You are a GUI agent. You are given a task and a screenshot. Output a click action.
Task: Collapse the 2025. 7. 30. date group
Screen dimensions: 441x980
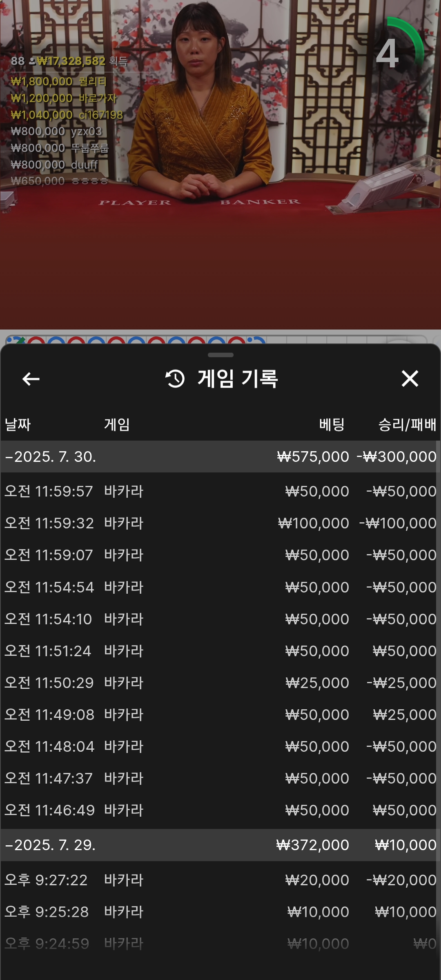coord(220,457)
